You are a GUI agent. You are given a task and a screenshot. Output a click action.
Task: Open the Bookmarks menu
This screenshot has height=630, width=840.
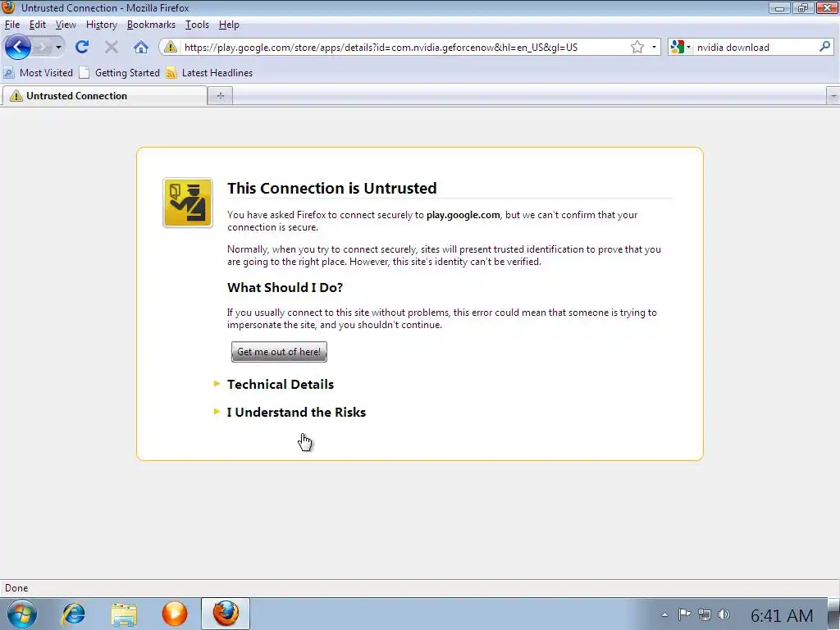(x=151, y=25)
